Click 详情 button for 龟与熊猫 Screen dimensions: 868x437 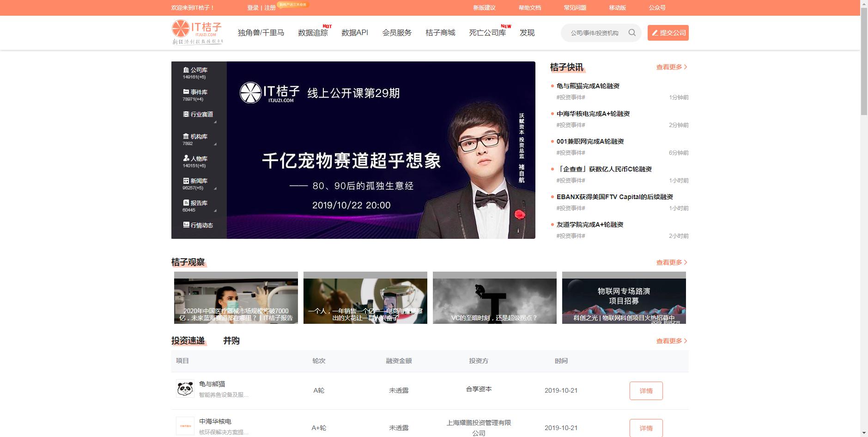tap(646, 391)
